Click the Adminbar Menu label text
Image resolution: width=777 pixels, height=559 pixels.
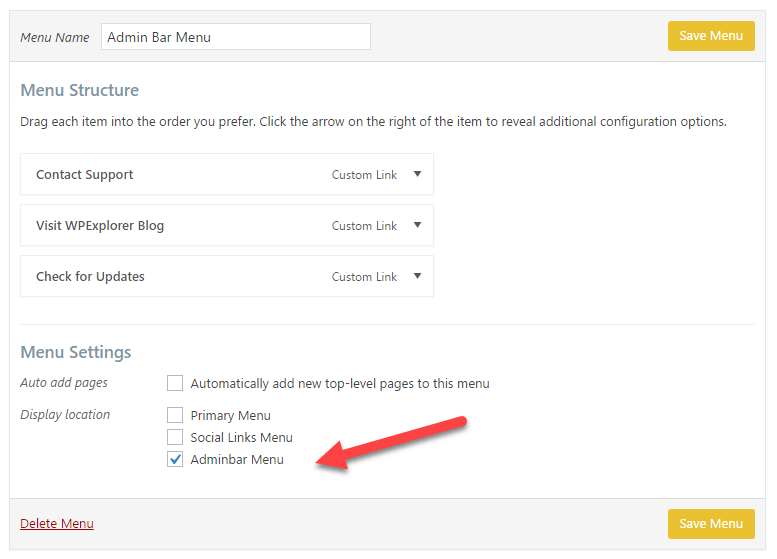pyautogui.click(x=237, y=460)
